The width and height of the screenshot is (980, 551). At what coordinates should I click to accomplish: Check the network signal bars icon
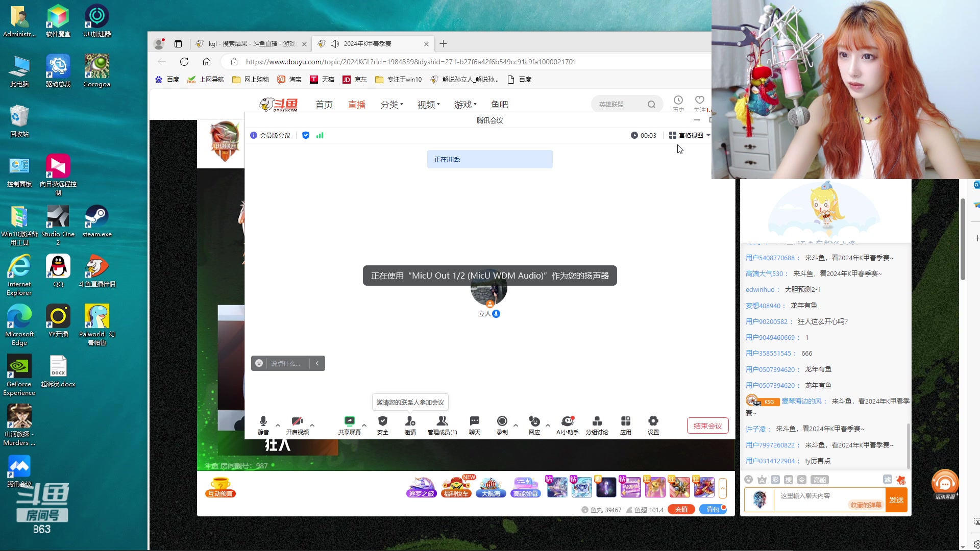(320, 135)
